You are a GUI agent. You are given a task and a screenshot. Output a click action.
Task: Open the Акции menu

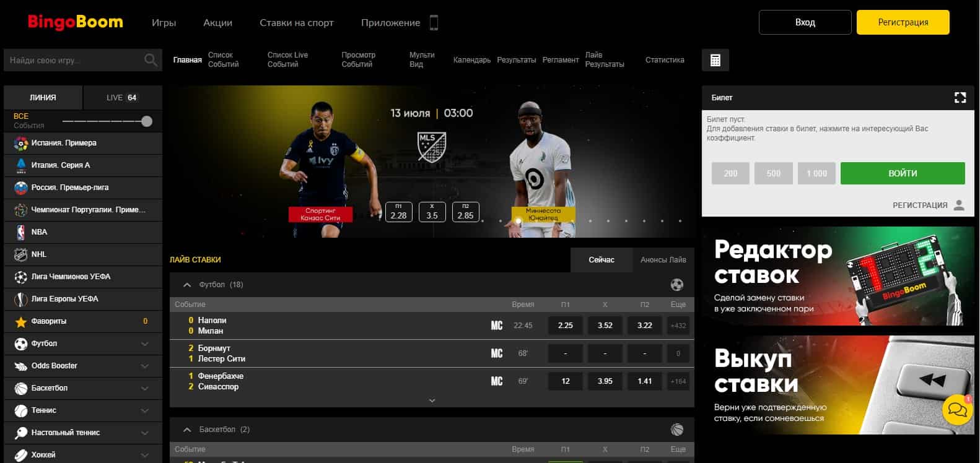pyautogui.click(x=217, y=23)
